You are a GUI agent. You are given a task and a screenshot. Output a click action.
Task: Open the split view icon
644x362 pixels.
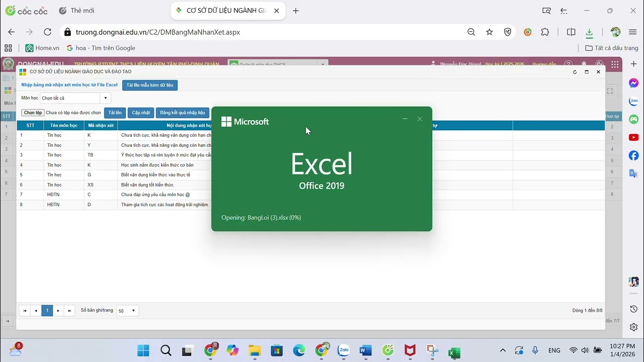(x=571, y=32)
